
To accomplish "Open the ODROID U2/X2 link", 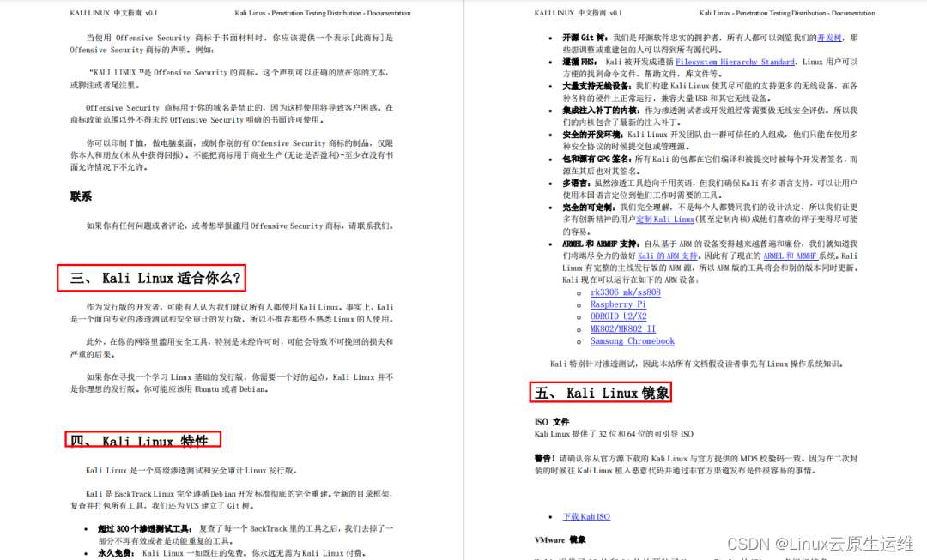I will (x=618, y=316).
